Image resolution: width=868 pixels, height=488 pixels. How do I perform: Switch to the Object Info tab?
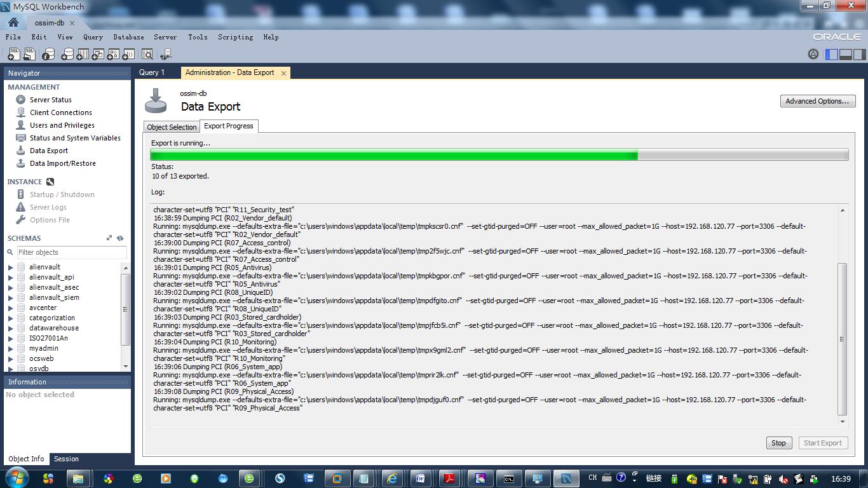26,459
